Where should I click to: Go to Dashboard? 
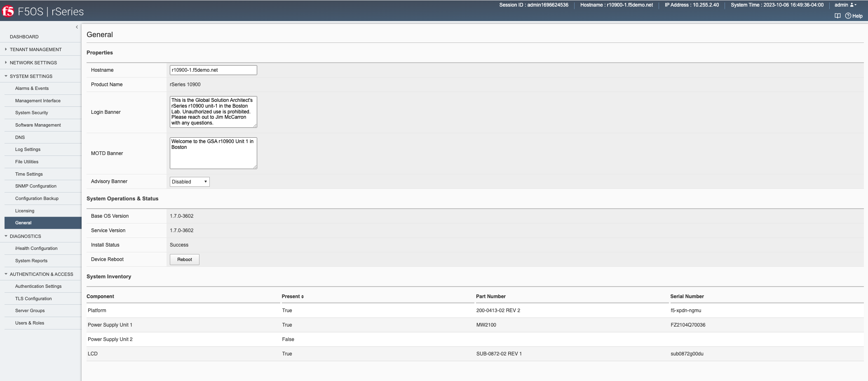(24, 37)
